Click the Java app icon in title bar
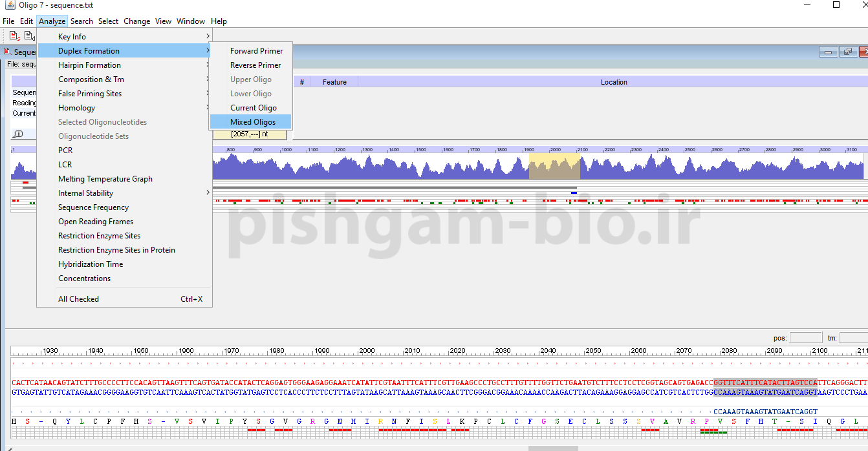 (x=10, y=5)
